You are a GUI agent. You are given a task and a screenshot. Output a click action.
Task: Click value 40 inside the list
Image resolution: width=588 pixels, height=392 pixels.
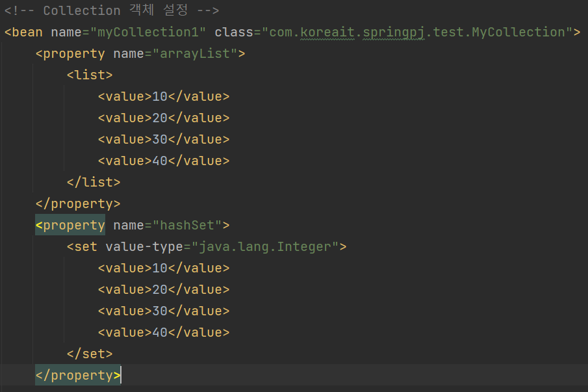click(160, 161)
